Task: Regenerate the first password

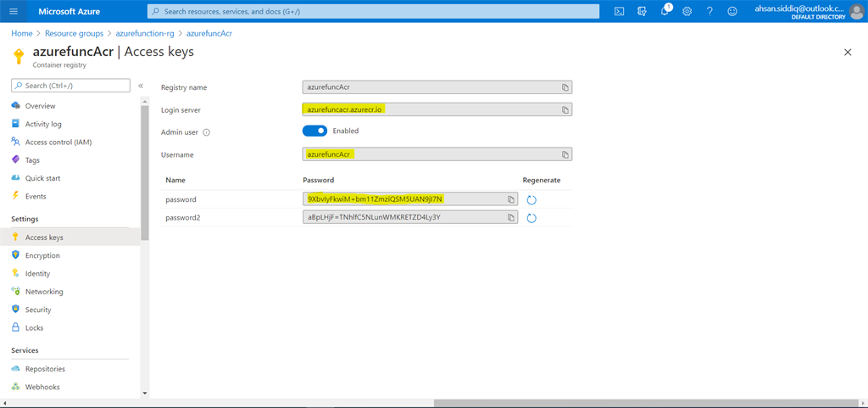Action: point(531,200)
